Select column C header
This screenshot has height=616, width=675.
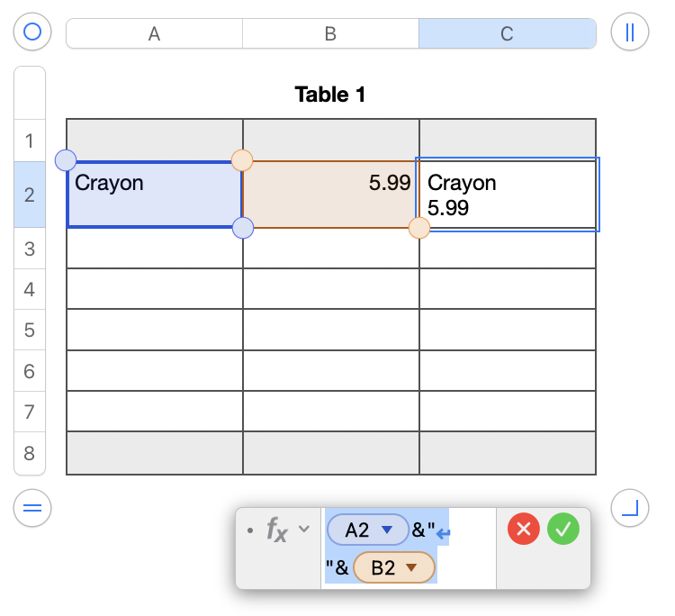(507, 33)
